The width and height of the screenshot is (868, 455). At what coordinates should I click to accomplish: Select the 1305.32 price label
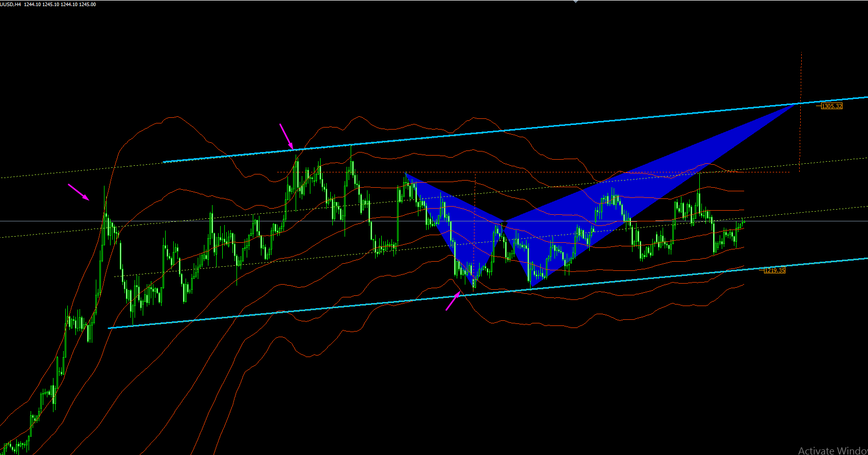[832, 106]
